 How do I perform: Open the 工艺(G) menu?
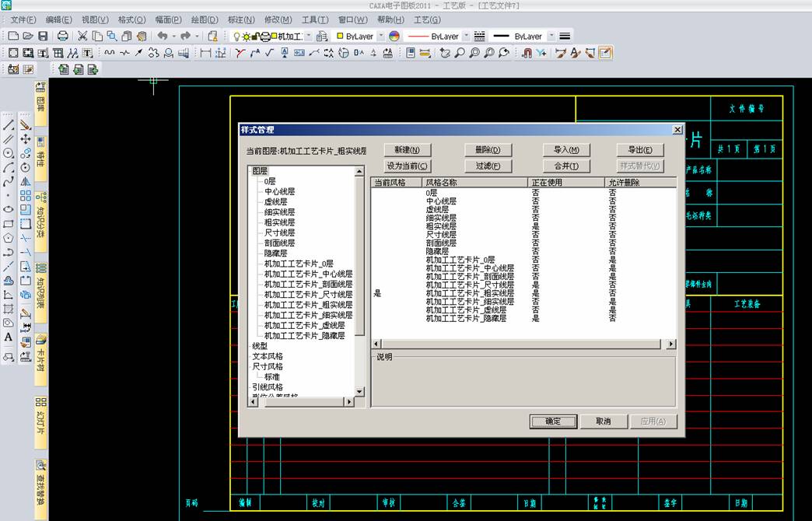point(427,19)
